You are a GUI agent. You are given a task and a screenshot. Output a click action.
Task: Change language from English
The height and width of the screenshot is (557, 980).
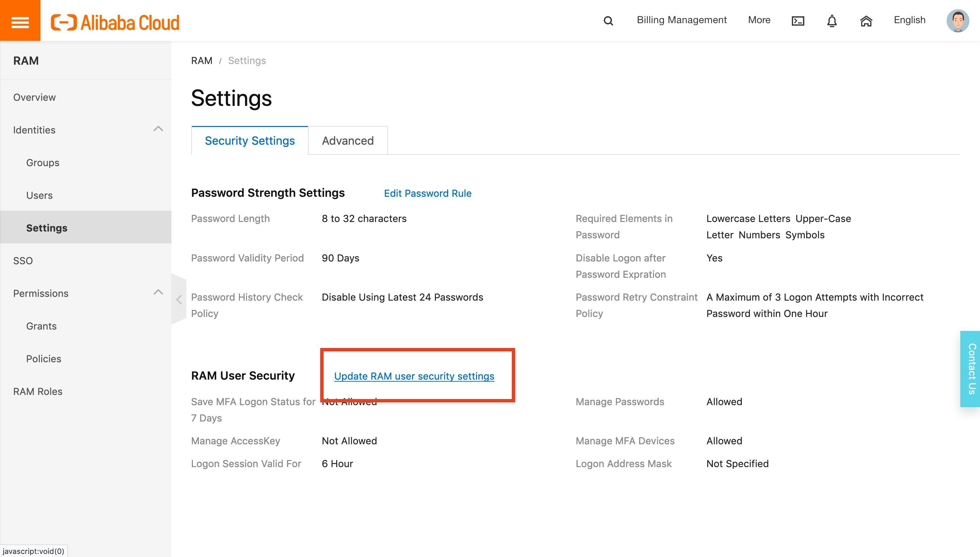coord(909,20)
